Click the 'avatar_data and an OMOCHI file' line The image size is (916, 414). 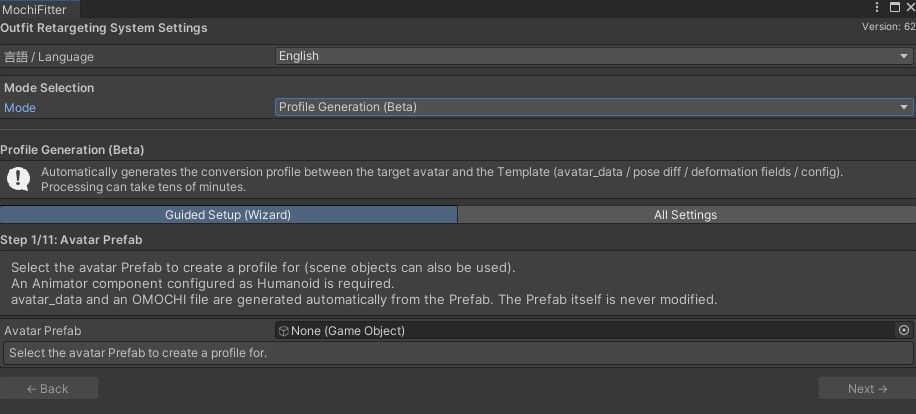364,300
